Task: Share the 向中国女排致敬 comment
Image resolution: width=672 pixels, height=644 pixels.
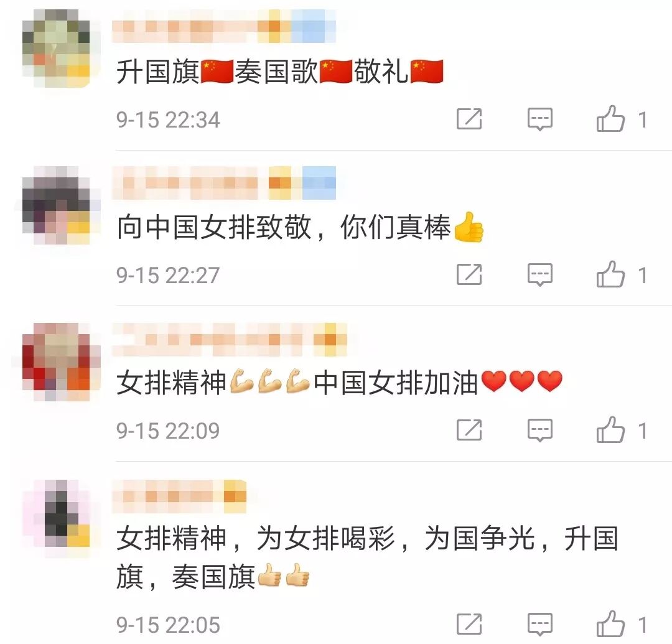Action: click(469, 274)
